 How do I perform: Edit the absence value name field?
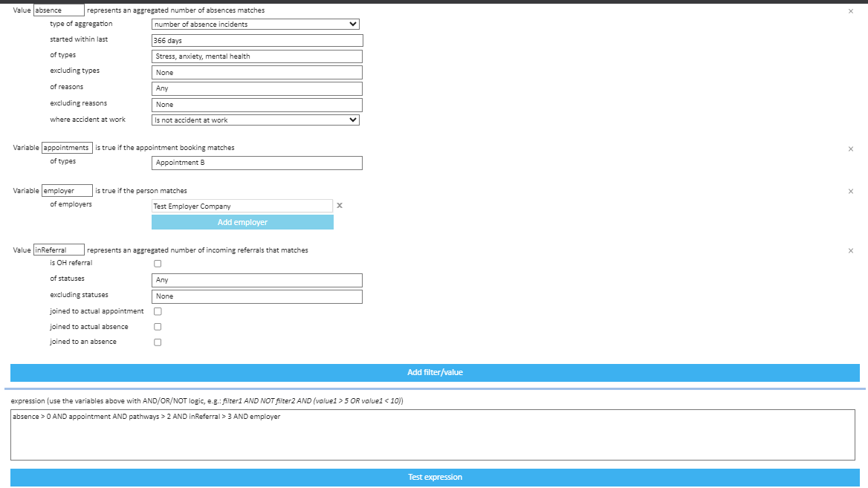(59, 10)
